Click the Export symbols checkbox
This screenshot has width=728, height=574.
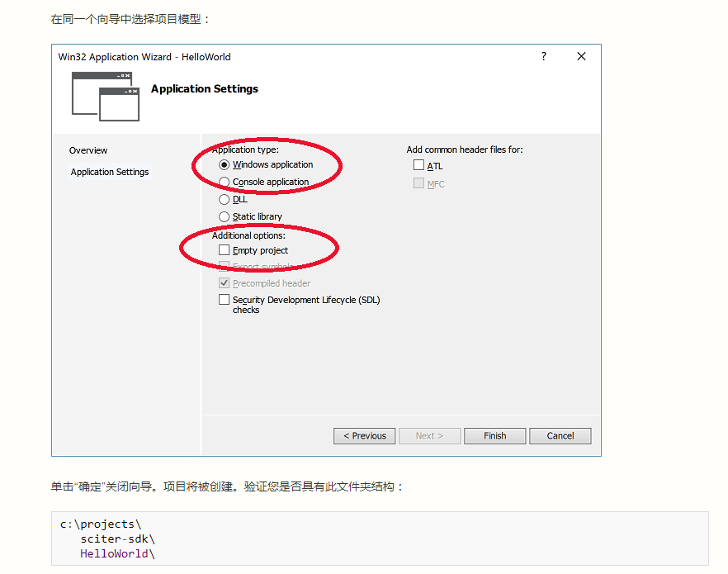point(224,267)
